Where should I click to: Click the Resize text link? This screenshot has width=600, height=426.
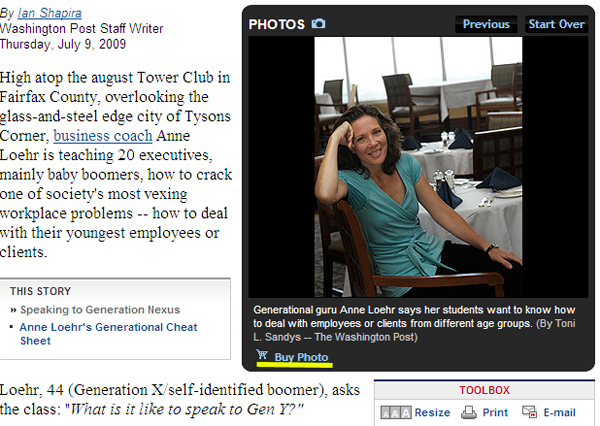point(432,413)
